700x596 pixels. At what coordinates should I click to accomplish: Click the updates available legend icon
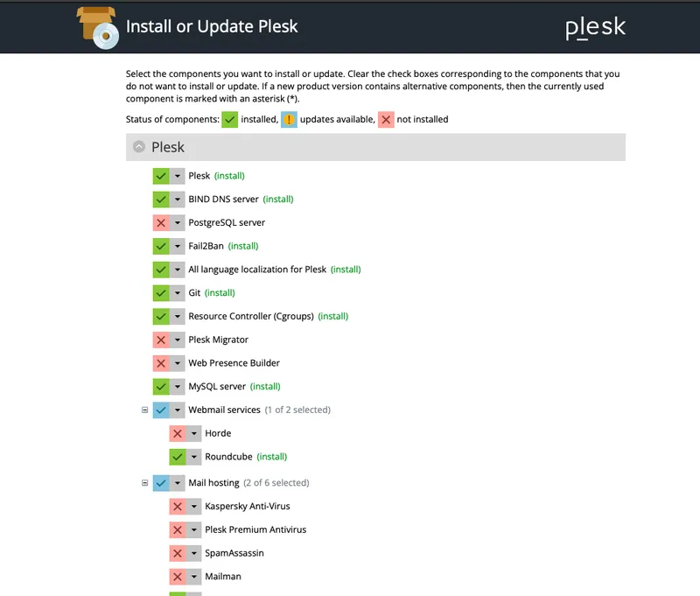click(289, 119)
